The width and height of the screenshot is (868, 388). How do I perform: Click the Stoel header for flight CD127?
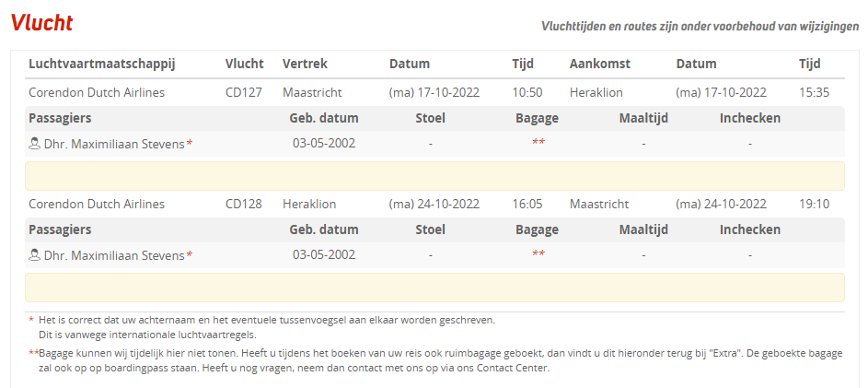coord(431,118)
